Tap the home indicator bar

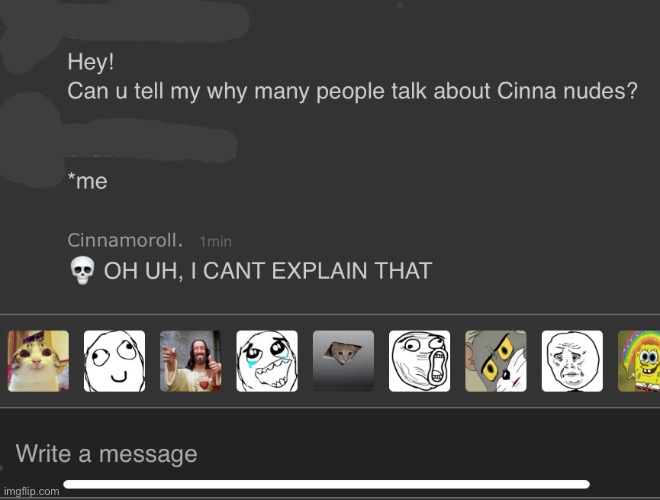pyautogui.click(x=326, y=484)
